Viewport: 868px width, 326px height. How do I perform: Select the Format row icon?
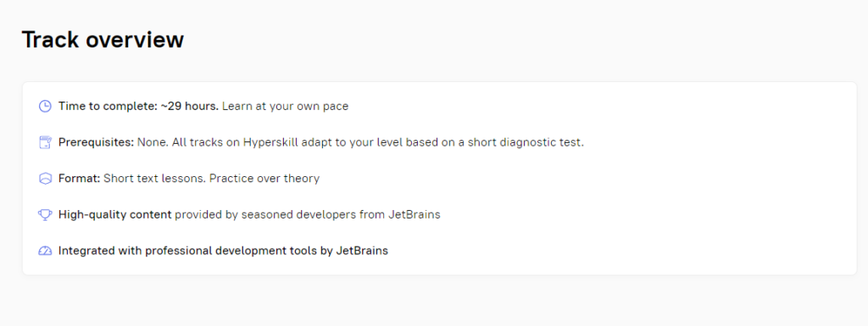point(45,179)
